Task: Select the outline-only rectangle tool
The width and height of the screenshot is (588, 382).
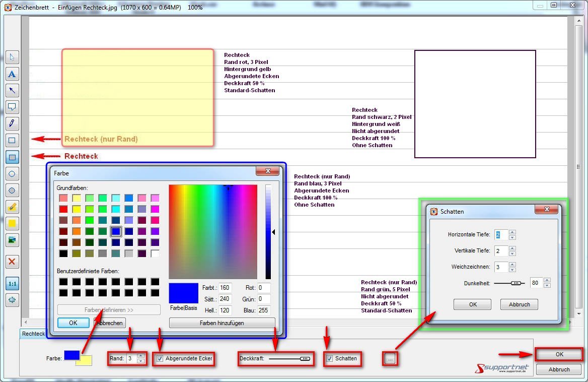Action: 13,141
